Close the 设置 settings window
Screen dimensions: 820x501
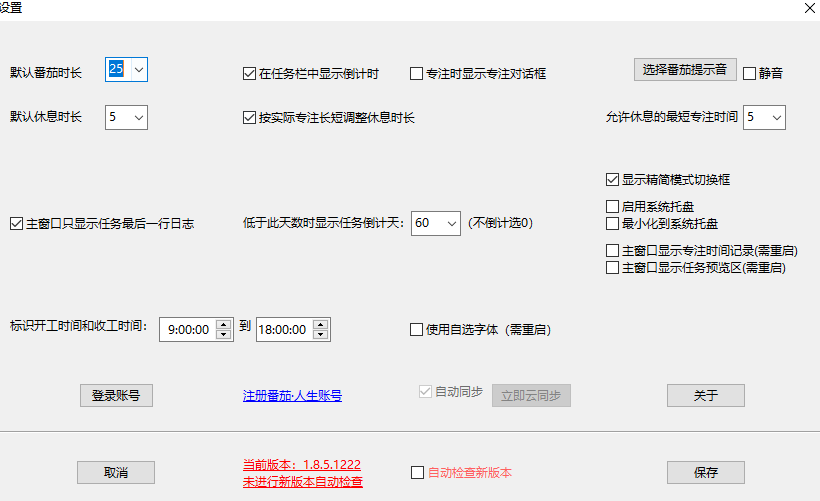(810, 8)
